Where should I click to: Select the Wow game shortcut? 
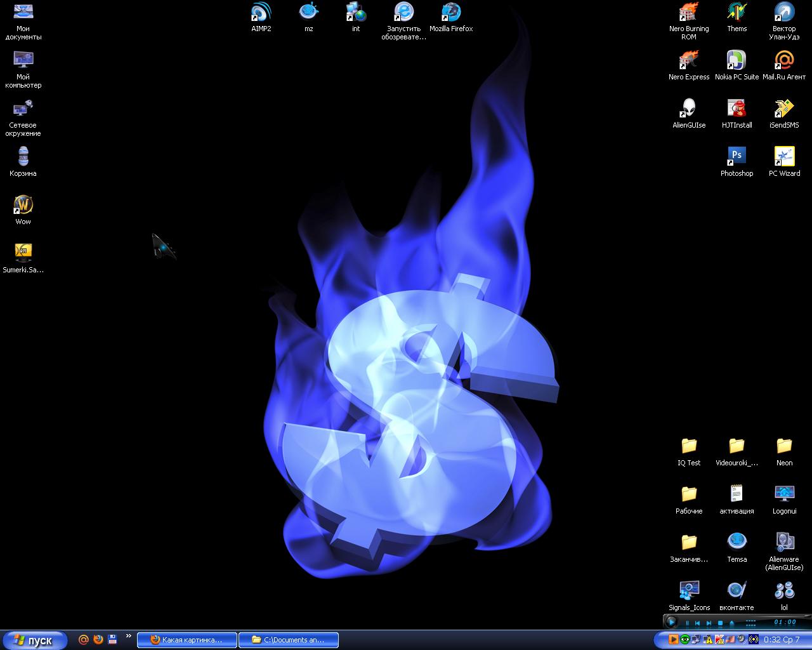[x=23, y=206]
